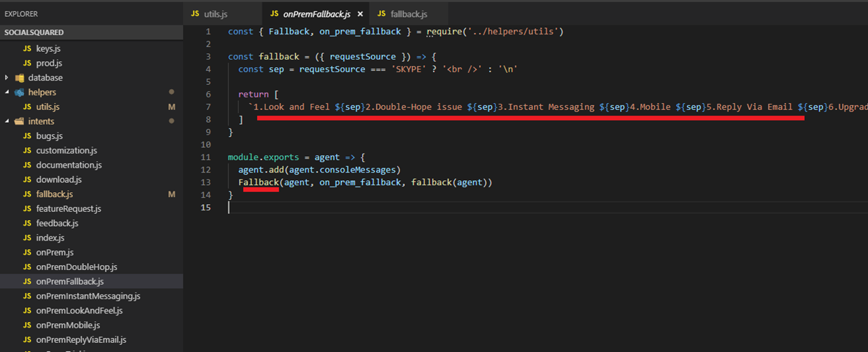Collapse the helpers folder arrow

(x=7, y=93)
